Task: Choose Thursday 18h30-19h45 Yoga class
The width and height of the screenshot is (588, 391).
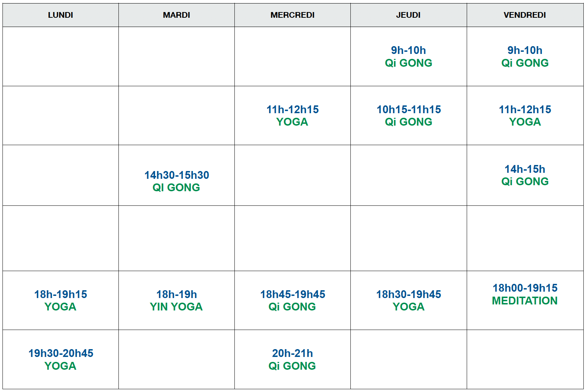Action: (409, 301)
